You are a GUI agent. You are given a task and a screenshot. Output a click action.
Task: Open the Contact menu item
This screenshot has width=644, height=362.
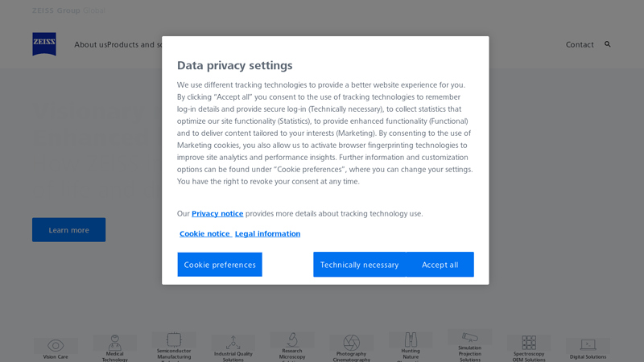[x=580, y=44]
